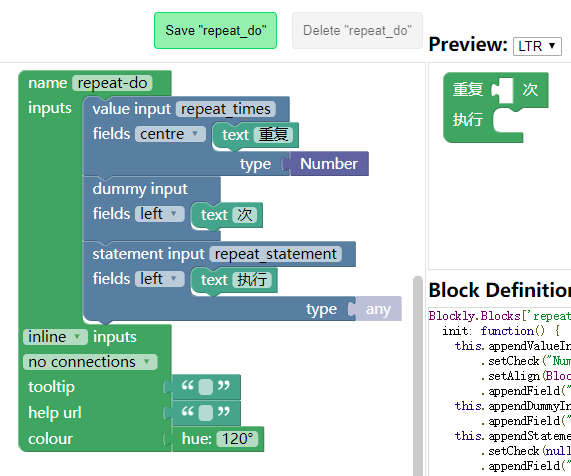Image resolution: width=571 pixels, height=476 pixels.
Task: Click the code line .setCheck(null
Action: (525, 451)
